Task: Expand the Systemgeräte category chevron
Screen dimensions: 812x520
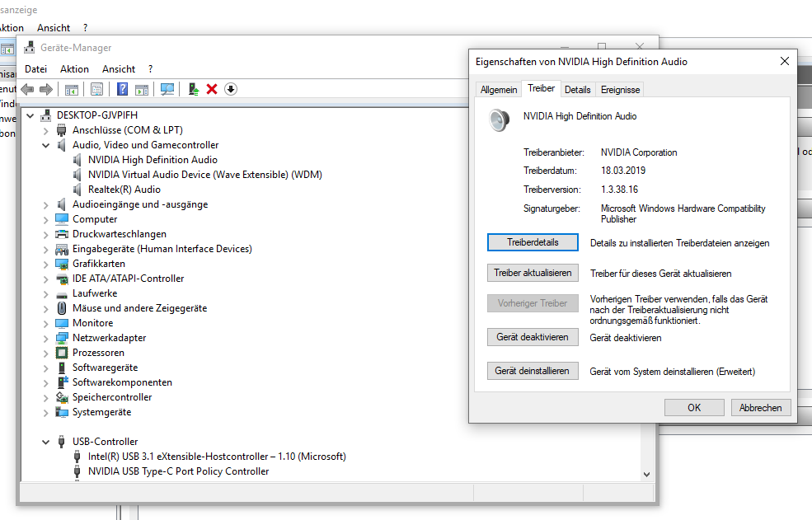Action: point(45,413)
